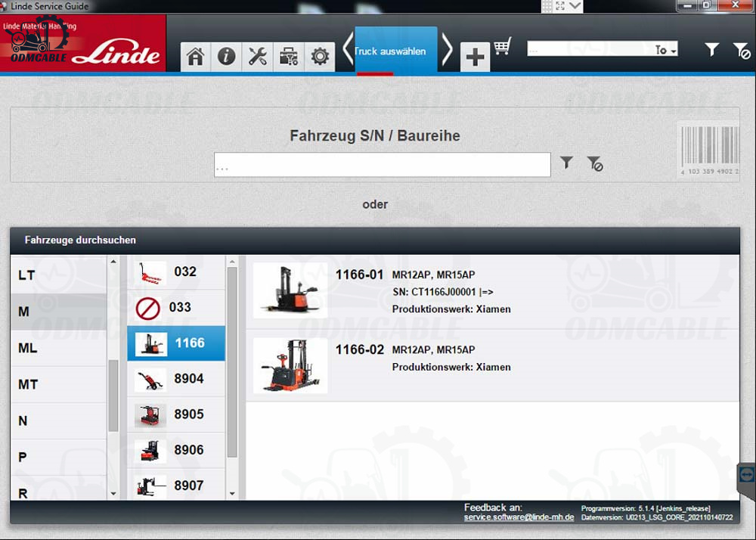Select vehicle type R
Image resolution: width=756 pixels, height=540 pixels.
click(59, 489)
